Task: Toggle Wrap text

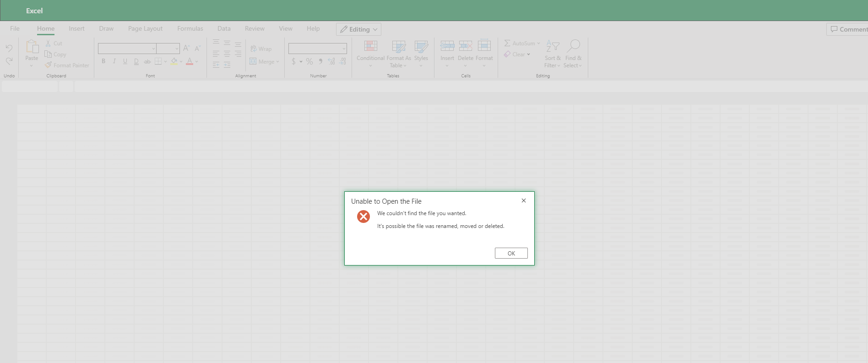Action: [x=261, y=49]
